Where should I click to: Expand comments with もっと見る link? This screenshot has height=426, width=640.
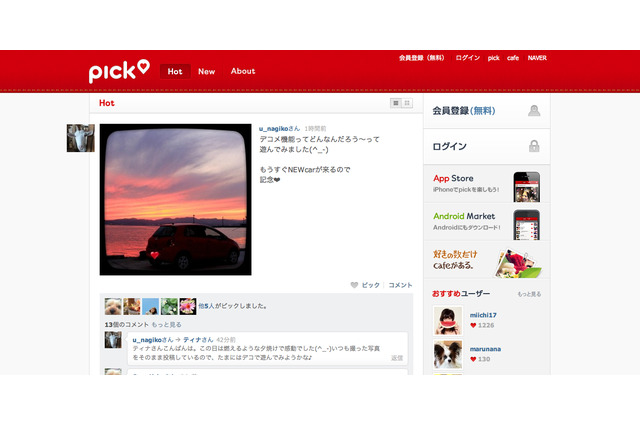(167, 325)
